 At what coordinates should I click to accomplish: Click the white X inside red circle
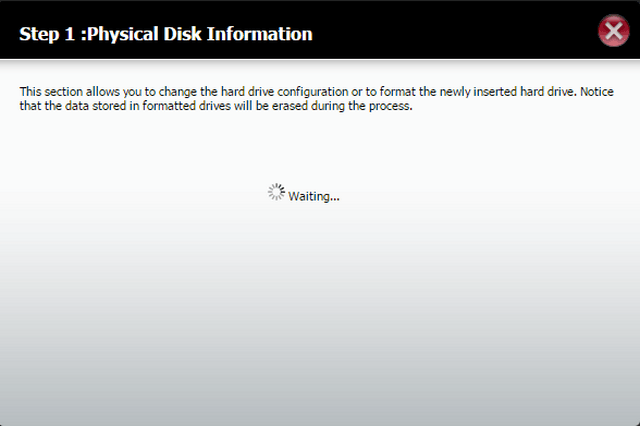coord(613,31)
